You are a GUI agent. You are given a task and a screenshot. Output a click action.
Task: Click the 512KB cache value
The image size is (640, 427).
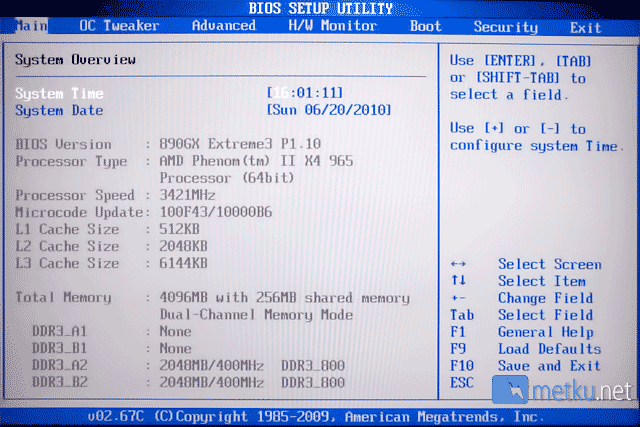179,229
